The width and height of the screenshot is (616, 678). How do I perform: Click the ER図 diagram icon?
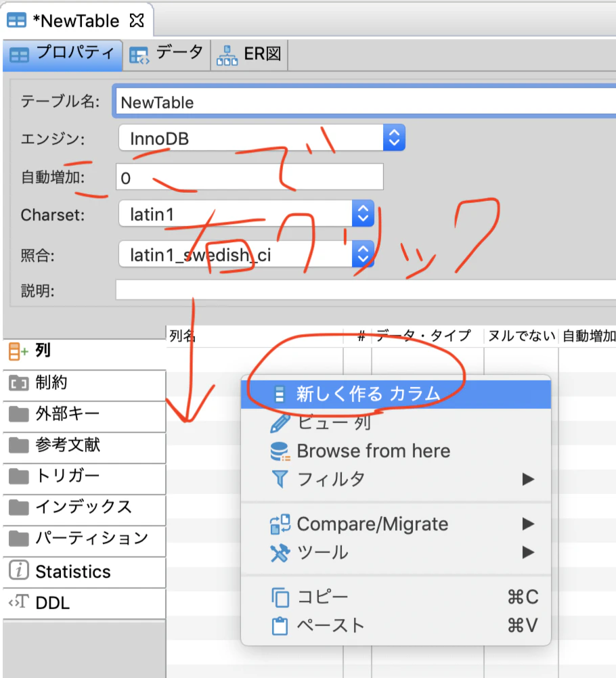(227, 55)
